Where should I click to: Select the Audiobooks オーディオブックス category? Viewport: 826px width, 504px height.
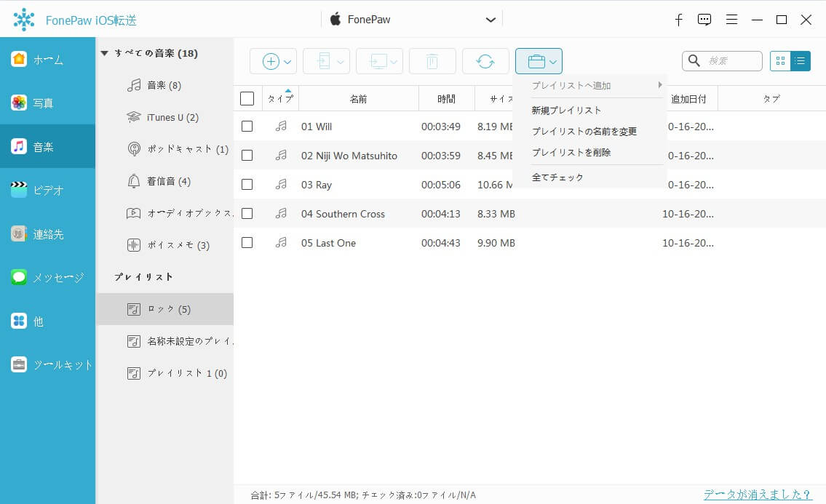coord(164,213)
